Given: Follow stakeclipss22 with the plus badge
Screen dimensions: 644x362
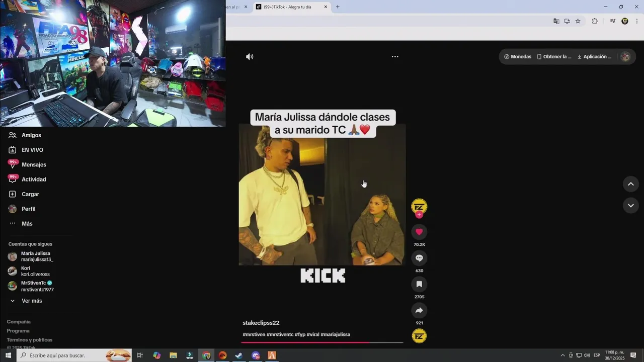Looking at the screenshot, I should tap(419, 215).
